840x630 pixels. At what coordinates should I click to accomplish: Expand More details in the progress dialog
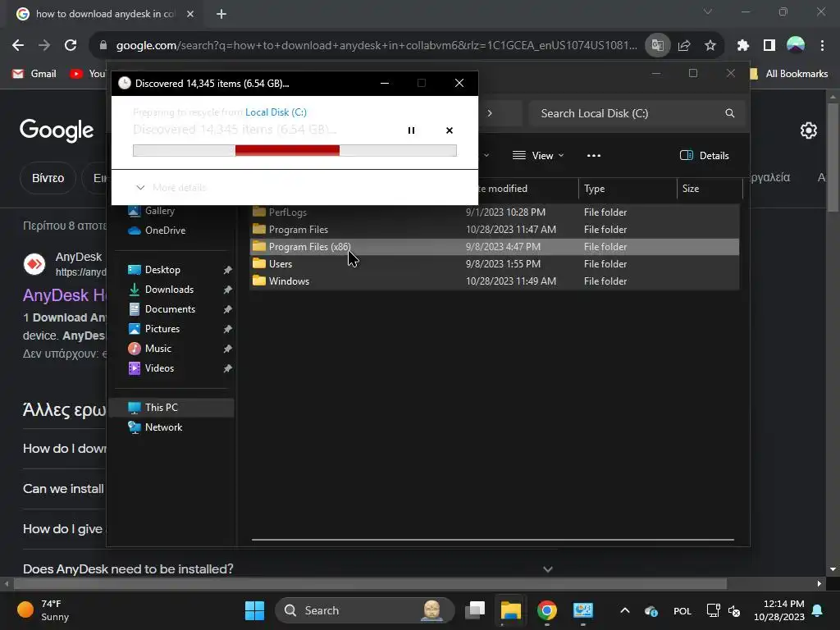171,188
